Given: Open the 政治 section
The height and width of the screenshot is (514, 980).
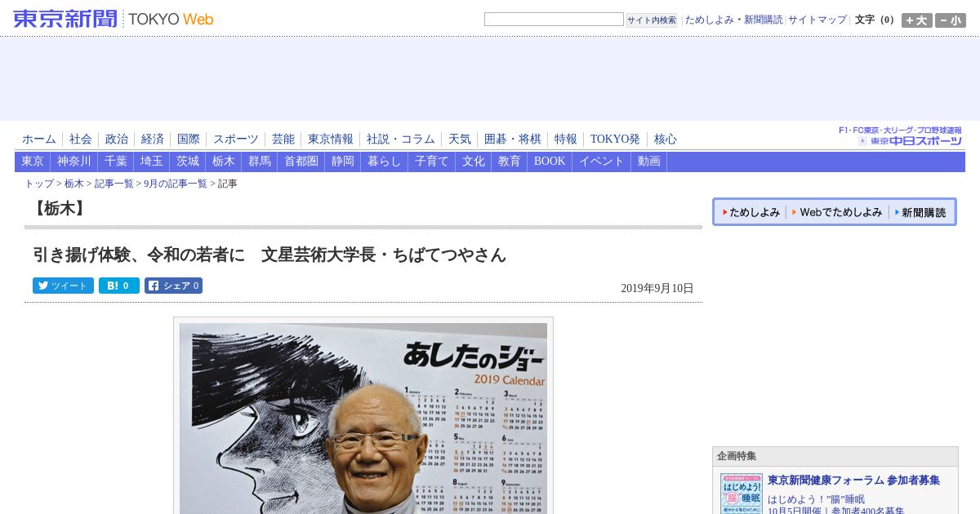Looking at the screenshot, I should (117, 140).
